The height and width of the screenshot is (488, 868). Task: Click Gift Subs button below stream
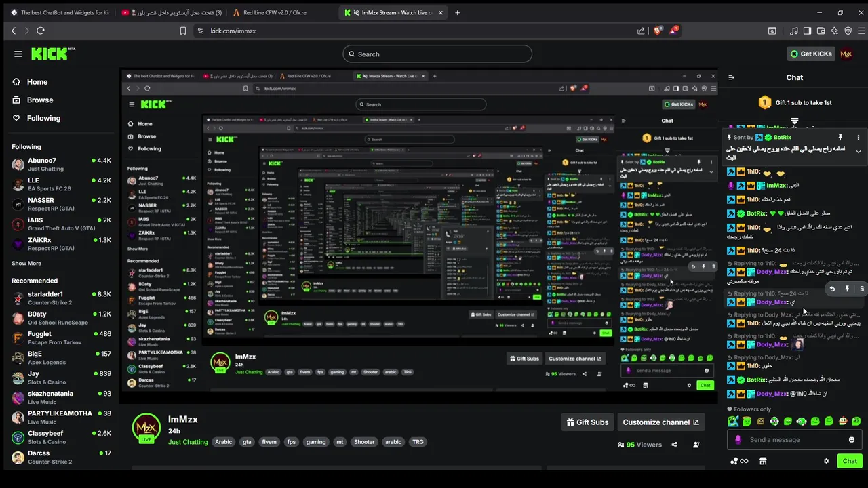pyautogui.click(x=587, y=422)
